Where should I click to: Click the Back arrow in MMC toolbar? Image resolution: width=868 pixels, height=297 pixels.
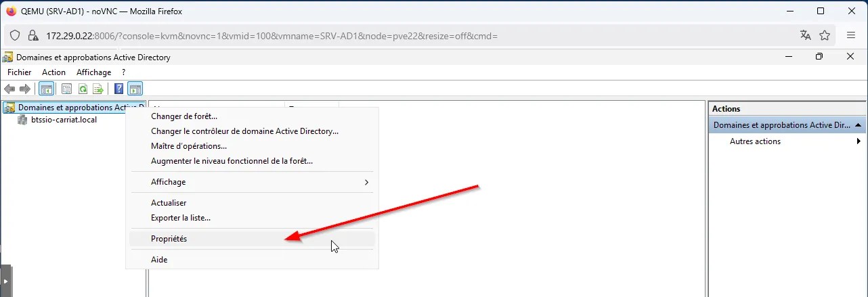click(9, 89)
